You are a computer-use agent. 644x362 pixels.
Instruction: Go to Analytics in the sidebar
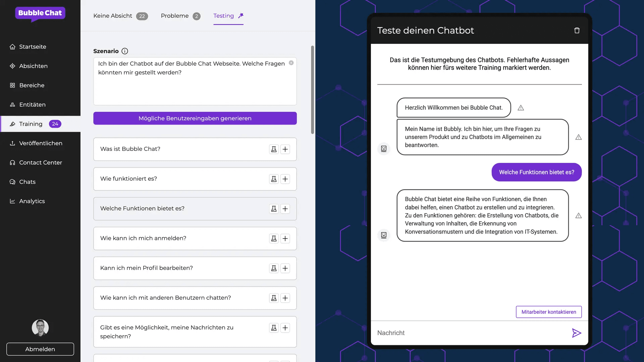32,201
